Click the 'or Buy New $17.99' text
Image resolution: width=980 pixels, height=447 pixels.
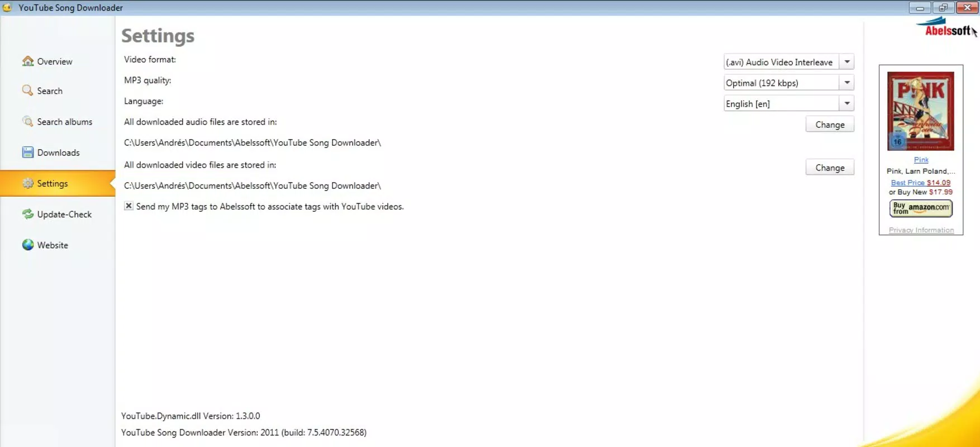click(x=921, y=192)
